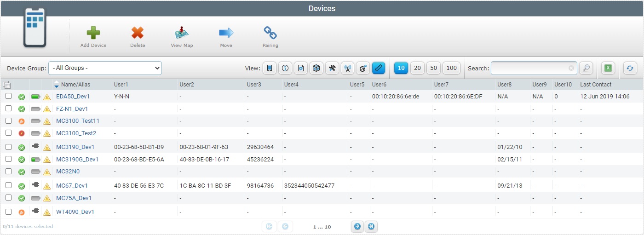Click the orange status icon of WT4090_Dev1
Image resolution: width=644 pixels, height=235 pixels.
click(22, 212)
